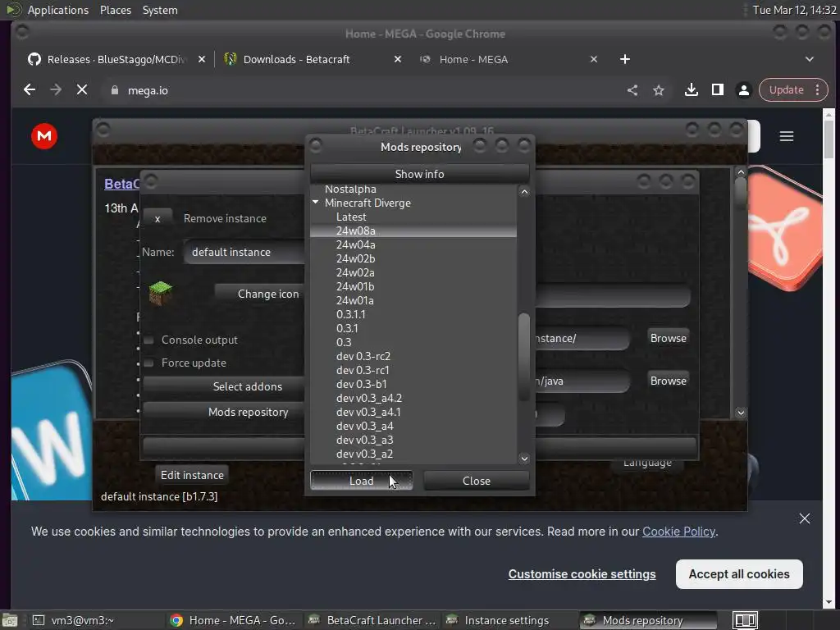840x630 pixels.
Task: Close the Downloads - Betacraft tab
Action: pos(398,59)
